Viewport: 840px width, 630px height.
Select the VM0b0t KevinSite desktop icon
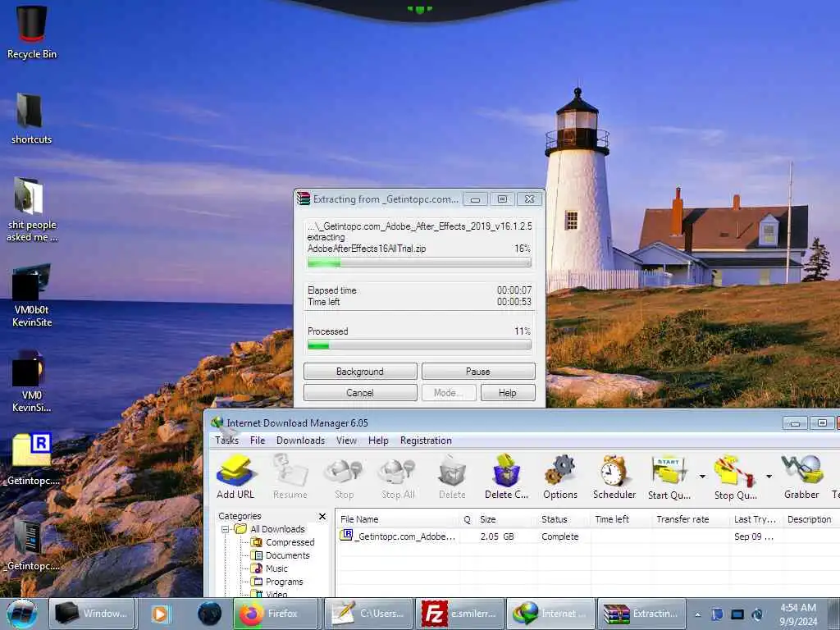(x=32, y=294)
